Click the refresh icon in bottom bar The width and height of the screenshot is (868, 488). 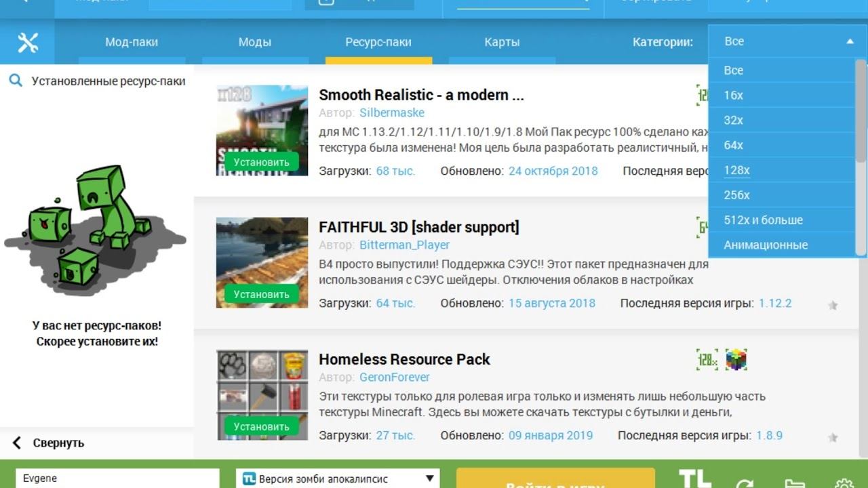745,484
